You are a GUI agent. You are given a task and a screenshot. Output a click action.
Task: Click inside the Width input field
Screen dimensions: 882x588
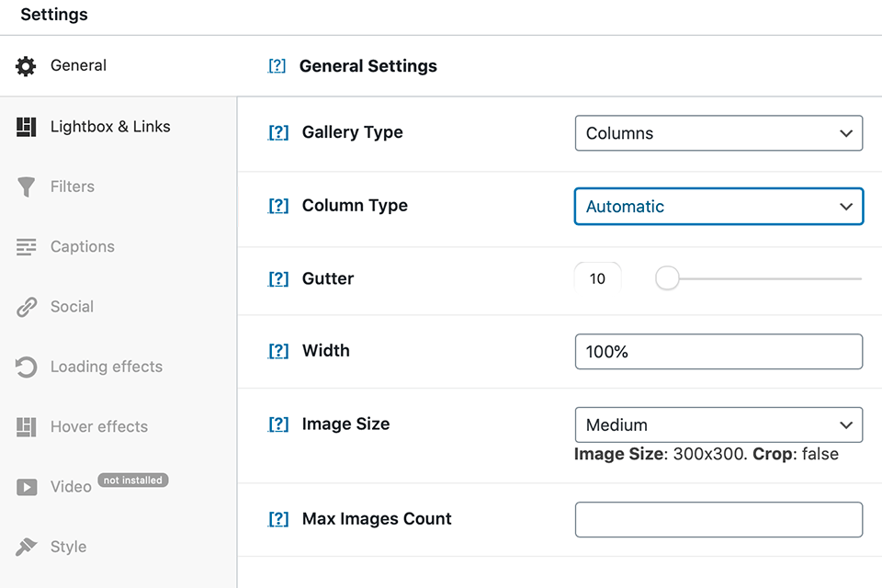tap(718, 351)
